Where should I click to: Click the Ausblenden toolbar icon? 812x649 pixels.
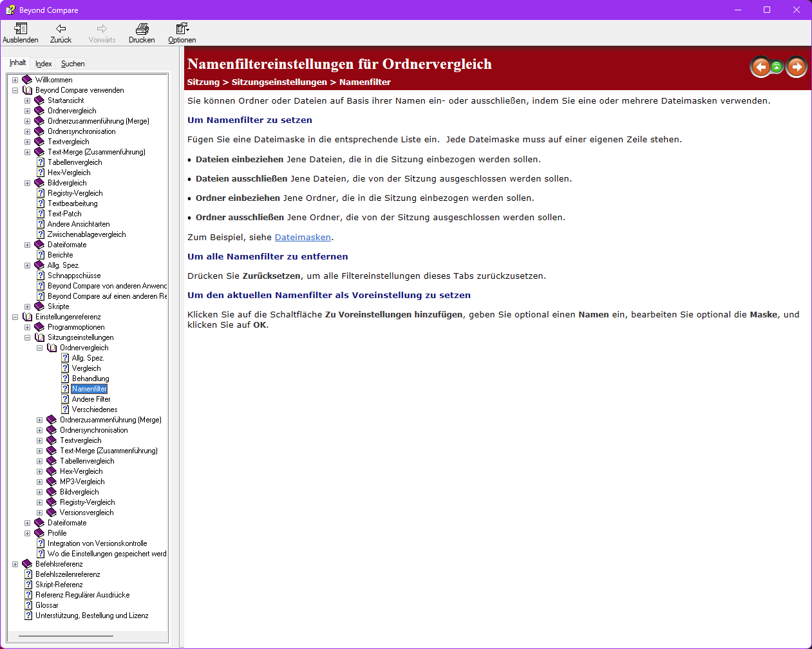(x=21, y=28)
